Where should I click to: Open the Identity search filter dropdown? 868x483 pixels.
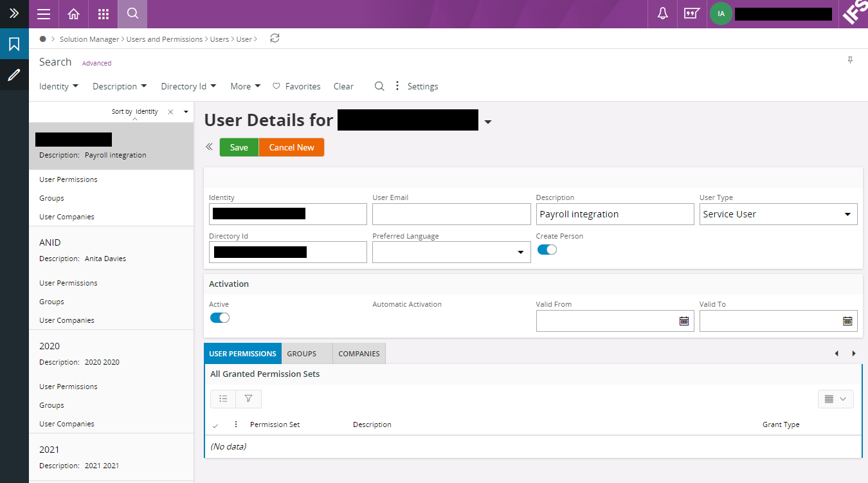click(59, 86)
